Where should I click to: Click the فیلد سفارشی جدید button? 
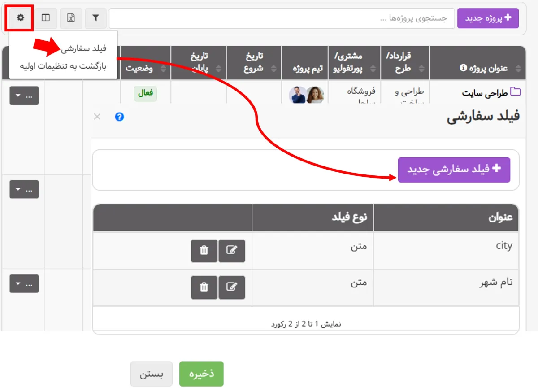point(454,170)
